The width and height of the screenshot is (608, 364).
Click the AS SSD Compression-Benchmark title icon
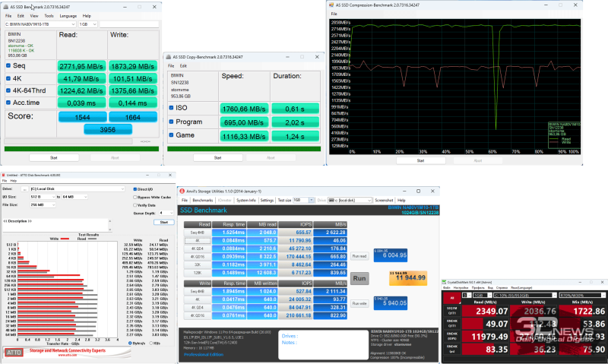click(x=333, y=5)
